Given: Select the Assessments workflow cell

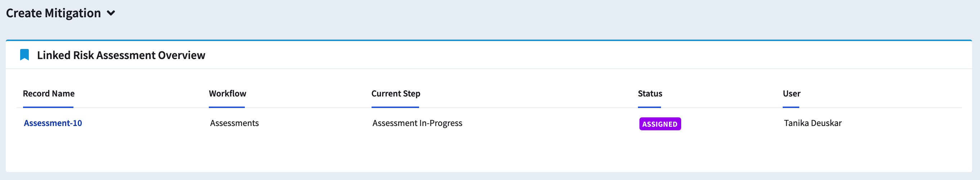Looking at the screenshot, I should click(x=234, y=123).
